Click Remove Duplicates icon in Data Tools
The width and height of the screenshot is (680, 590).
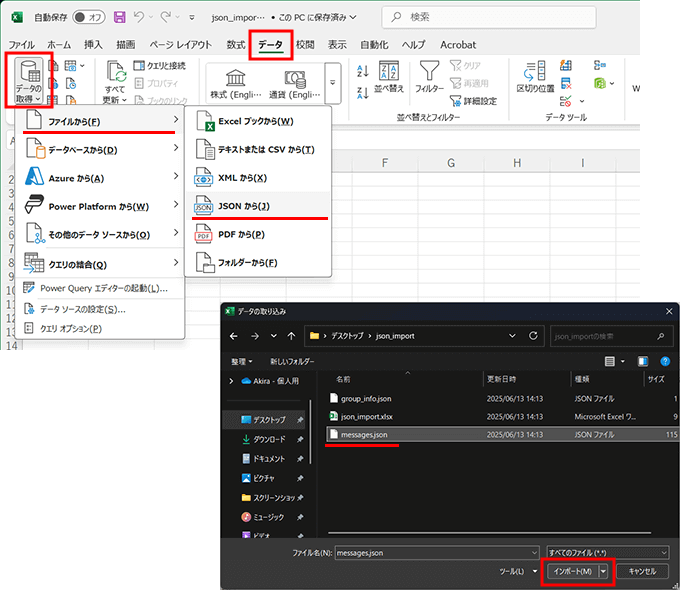pyautogui.click(x=566, y=83)
